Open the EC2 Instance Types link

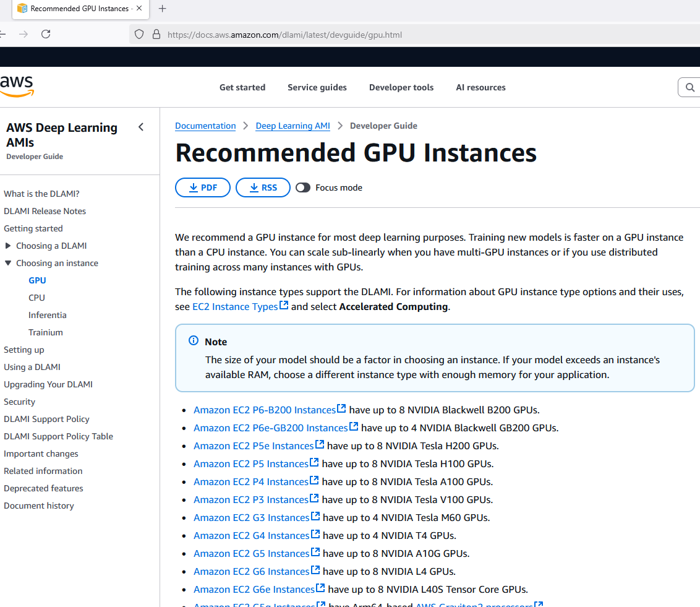tap(235, 306)
